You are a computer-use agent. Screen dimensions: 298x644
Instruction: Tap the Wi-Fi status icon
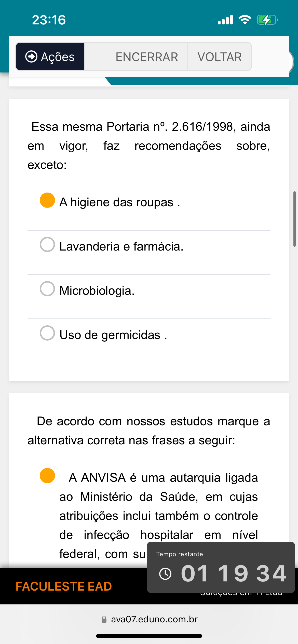pos(245,20)
